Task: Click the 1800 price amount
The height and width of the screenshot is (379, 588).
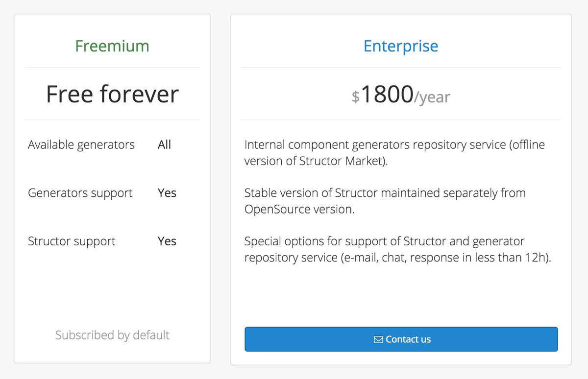Action: (387, 94)
